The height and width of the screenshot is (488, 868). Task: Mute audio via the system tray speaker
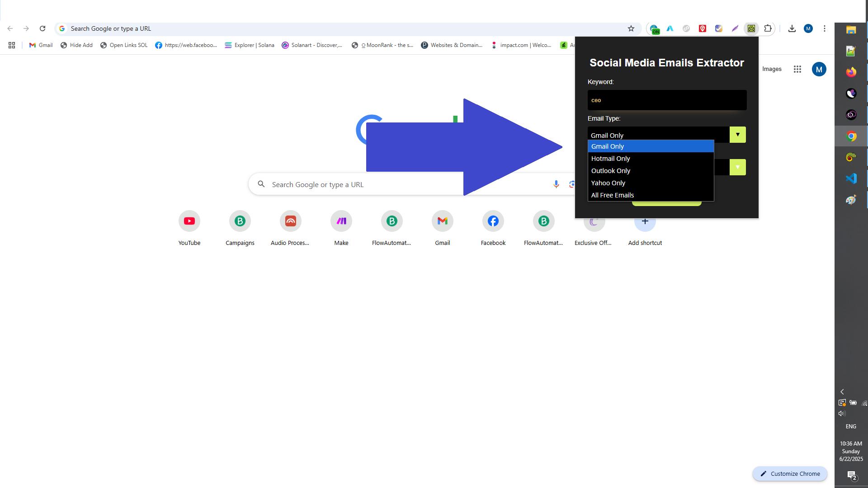842,413
